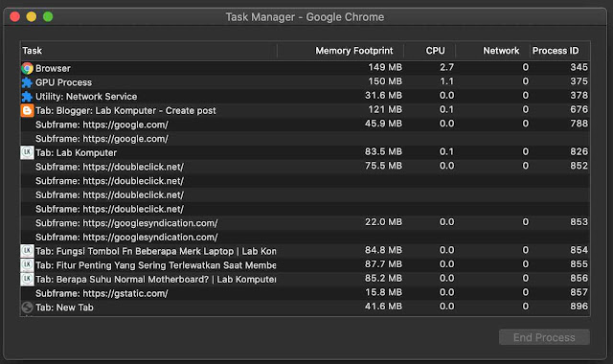Click the green full-screen window button
The height and width of the screenshot is (364, 613).
click(x=48, y=17)
